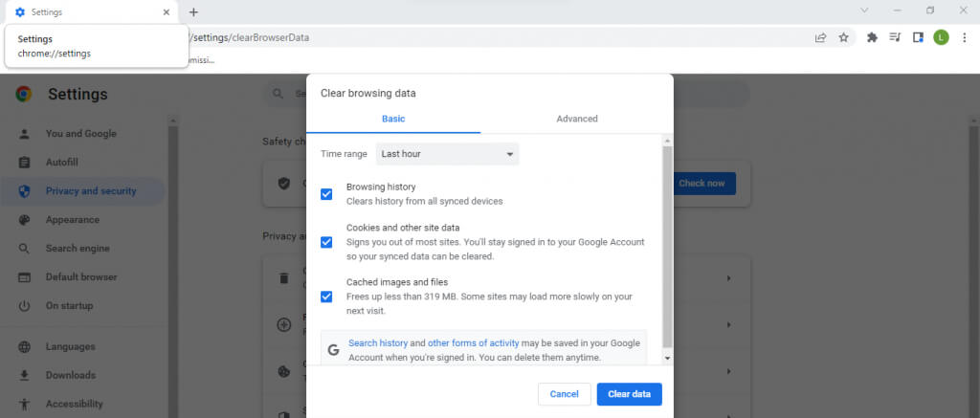Switch to the Advanced tab
The width and height of the screenshot is (980, 418).
[576, 119]
